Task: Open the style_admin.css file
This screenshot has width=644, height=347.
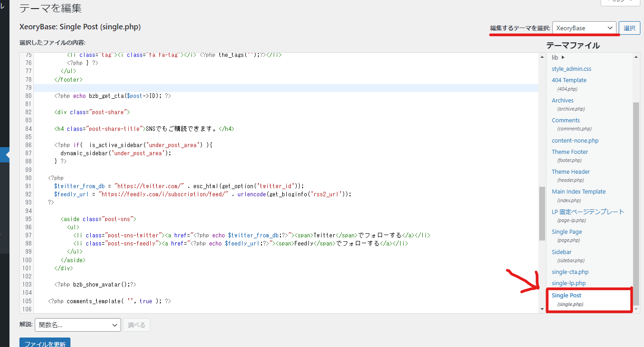Action: (571, 69)
